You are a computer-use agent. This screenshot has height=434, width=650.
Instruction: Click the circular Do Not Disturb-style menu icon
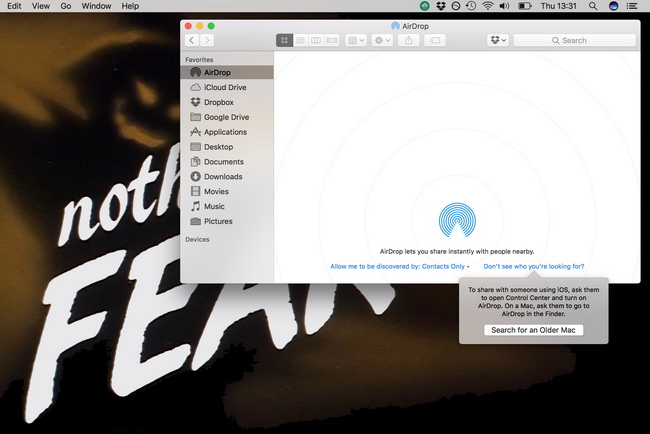point(456,6)
